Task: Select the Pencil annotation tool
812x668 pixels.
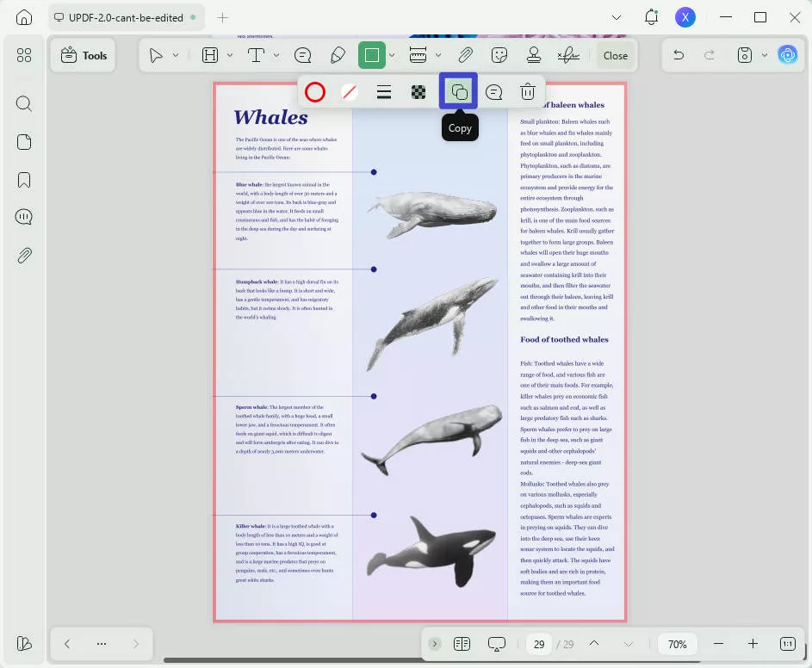Action: tap(337, 55)
